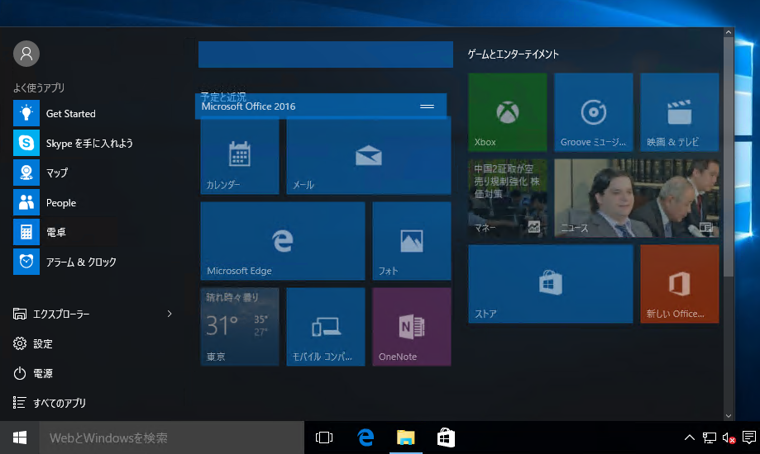Open the Store from the taskbar
This screenshot has height=454, width=760.
point(446,438)
